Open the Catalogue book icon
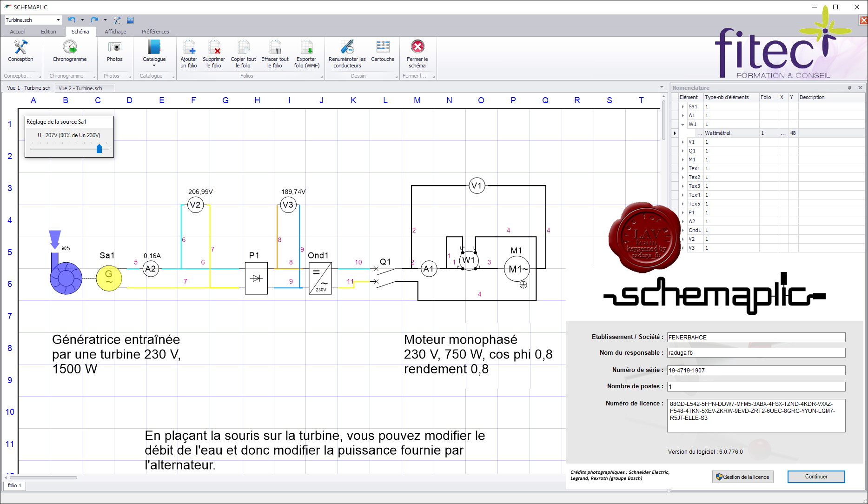The image size is (868, 504). (154, 47)
